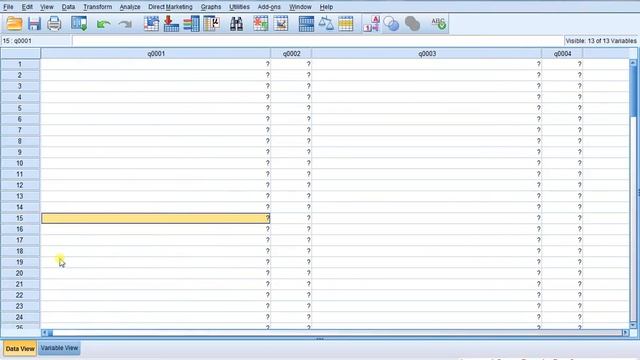Select the q0003 column header

(427, 53)
